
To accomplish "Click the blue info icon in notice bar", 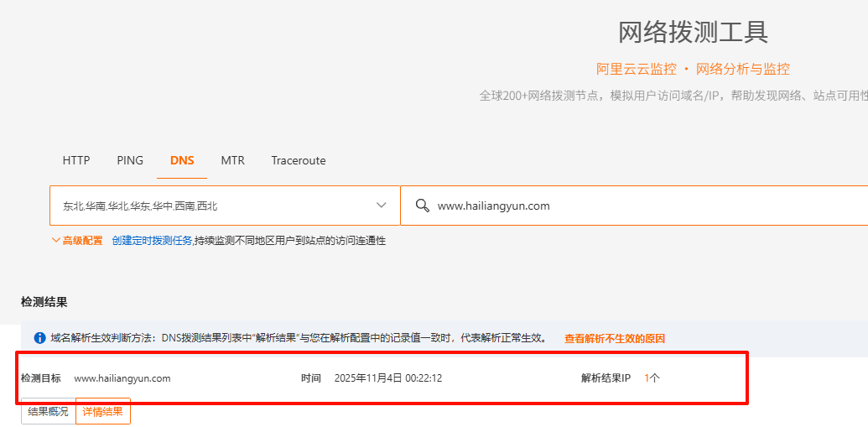I will point(39,338).
